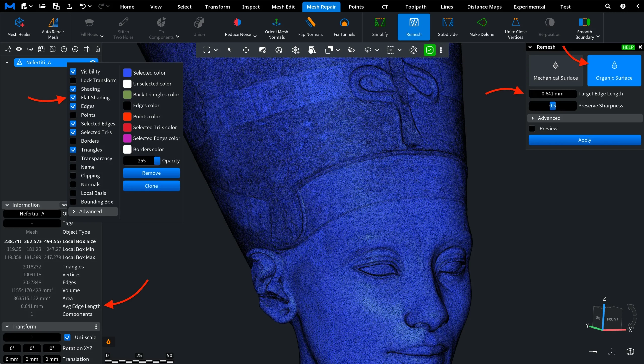Click the cube projection icon bottom right
The image size is (644, 364).
click(x=630, y=351)
